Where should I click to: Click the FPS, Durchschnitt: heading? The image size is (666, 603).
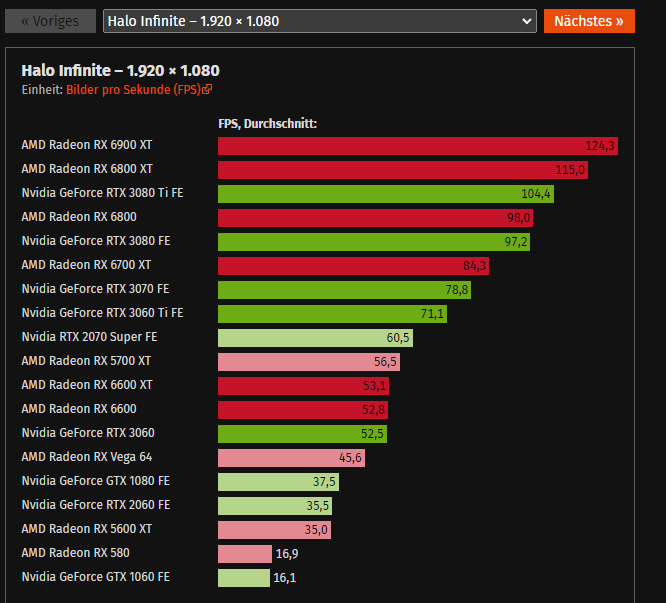coord(268,124)
